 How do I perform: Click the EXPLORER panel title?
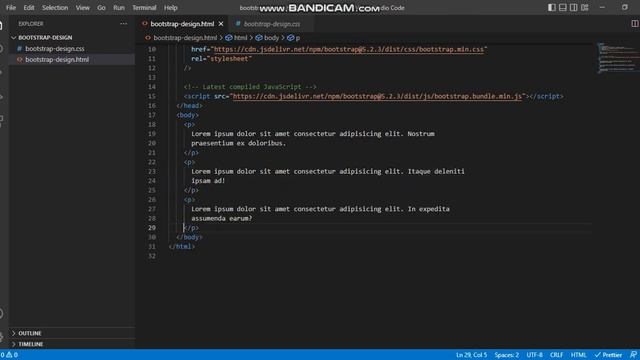tap(31, 24)
